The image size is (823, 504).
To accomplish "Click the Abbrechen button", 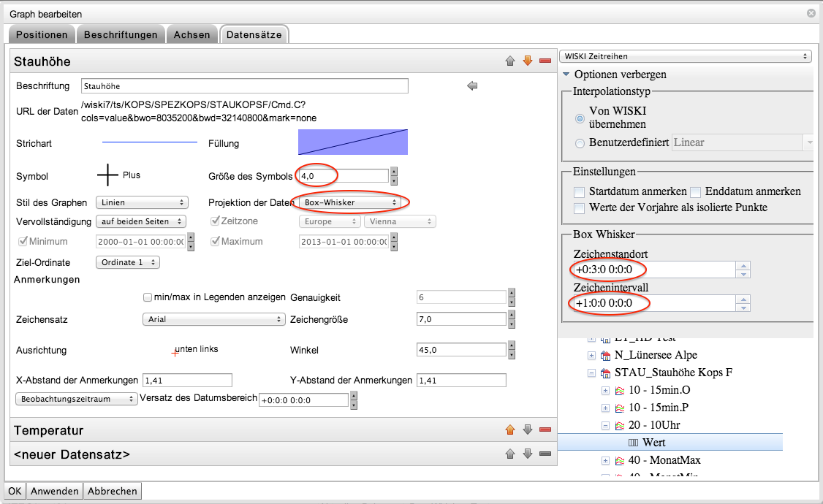I will [112, 491].
